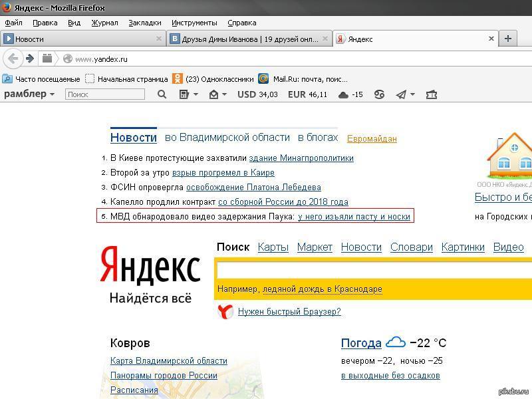This screenshot has height=399, width=532.
Task: Click the red Yandex Browser icon
Action: [225, 311]
